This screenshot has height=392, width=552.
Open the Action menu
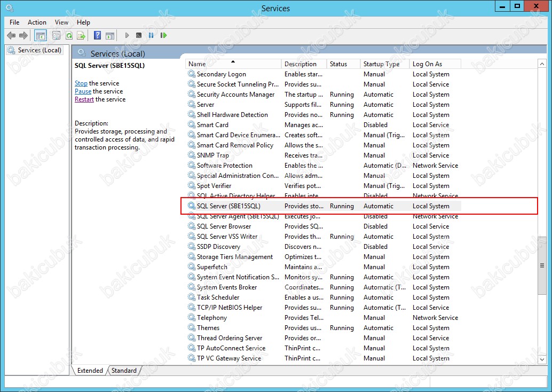point(37,22)
